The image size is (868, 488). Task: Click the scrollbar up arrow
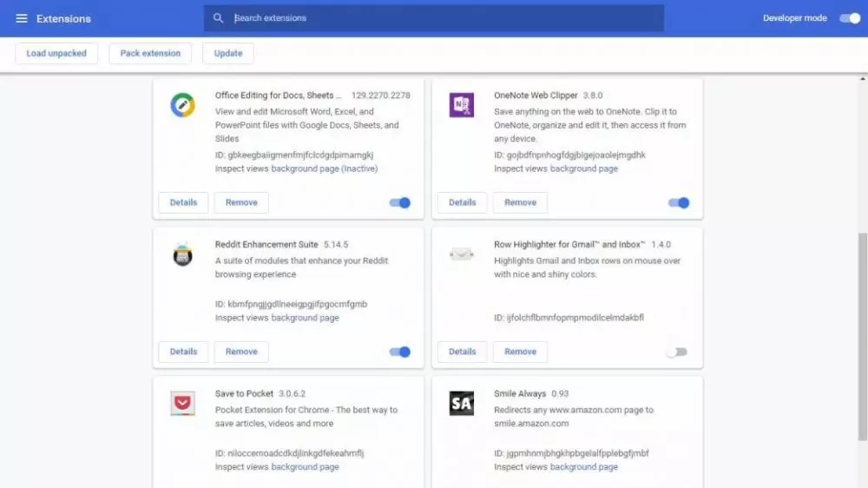(x=863, y=79)
